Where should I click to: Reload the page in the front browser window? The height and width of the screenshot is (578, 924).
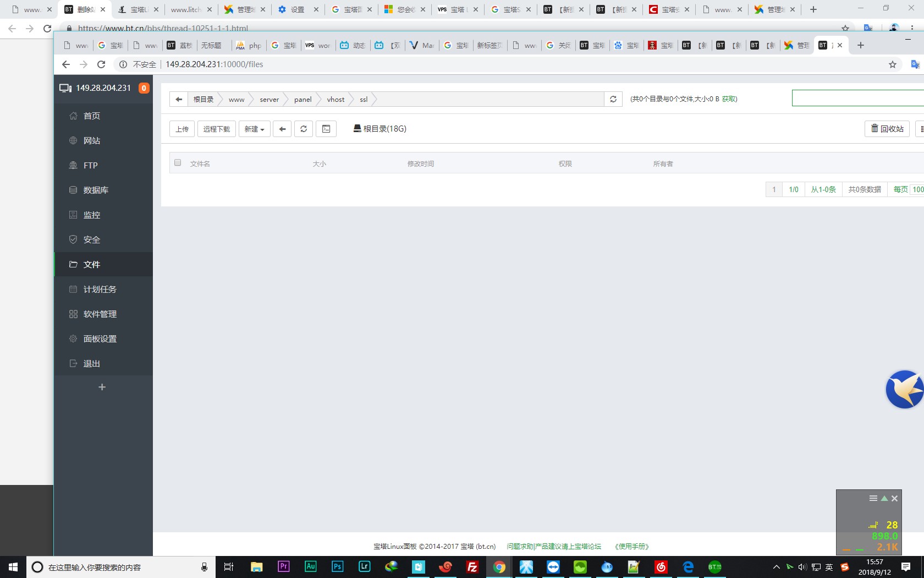pos(101,64)
